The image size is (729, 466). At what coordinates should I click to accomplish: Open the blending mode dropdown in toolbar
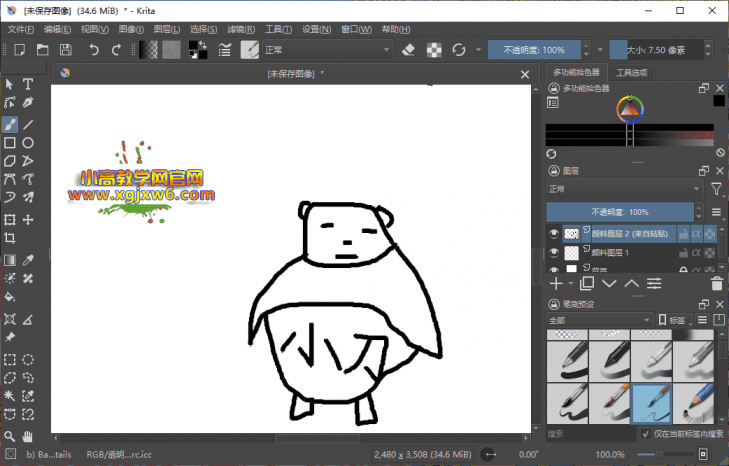pyautogui.click(x=327, y=49)
